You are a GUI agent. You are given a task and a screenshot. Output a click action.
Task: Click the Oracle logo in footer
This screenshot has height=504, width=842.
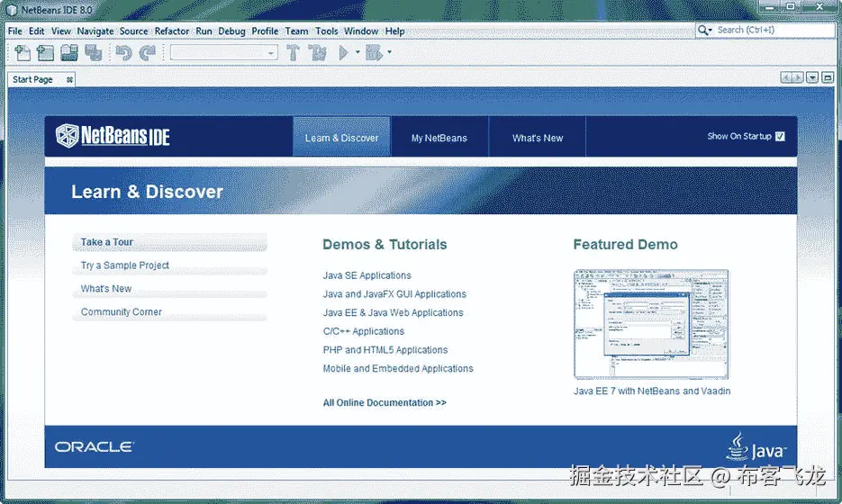pos(95,446)
